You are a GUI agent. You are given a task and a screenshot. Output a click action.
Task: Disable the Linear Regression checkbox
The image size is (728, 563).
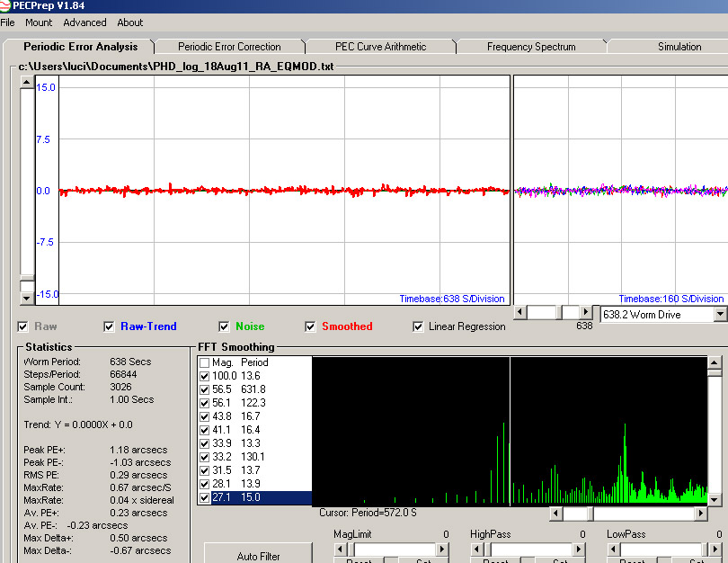coord(418,326)
